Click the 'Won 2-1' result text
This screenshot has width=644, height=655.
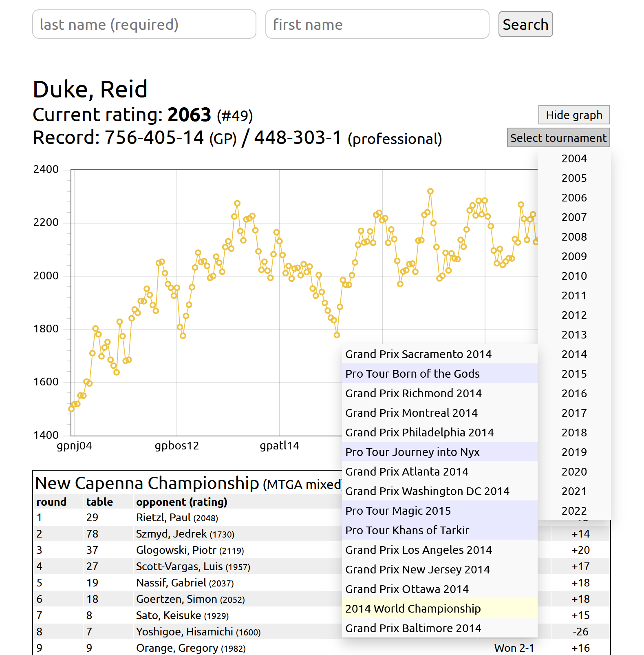pos(514,648)
